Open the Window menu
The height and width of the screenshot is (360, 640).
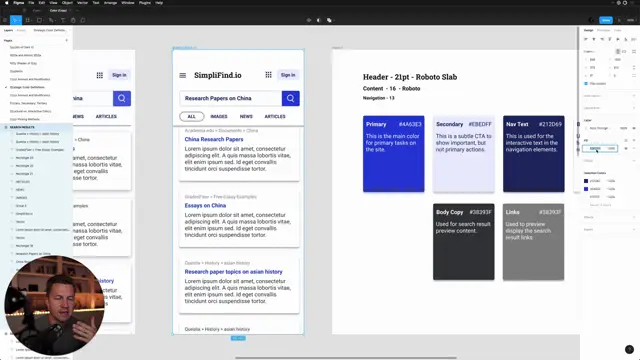click(x=128, y=3)
